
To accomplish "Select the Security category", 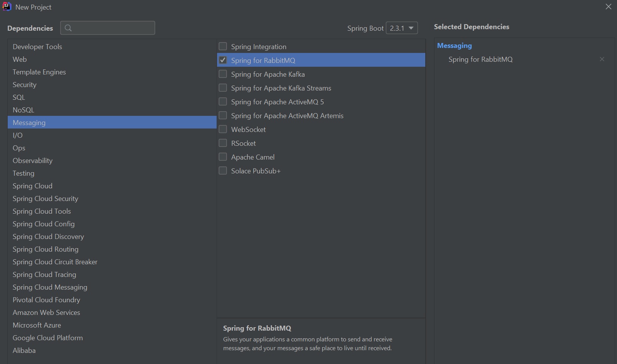I will point(25,84).
